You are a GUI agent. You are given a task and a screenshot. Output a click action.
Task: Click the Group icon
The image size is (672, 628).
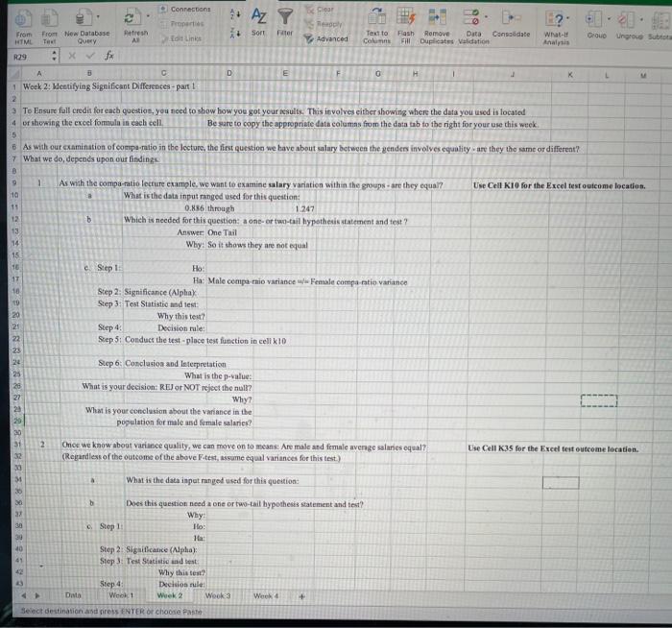(x=594, y=20)
